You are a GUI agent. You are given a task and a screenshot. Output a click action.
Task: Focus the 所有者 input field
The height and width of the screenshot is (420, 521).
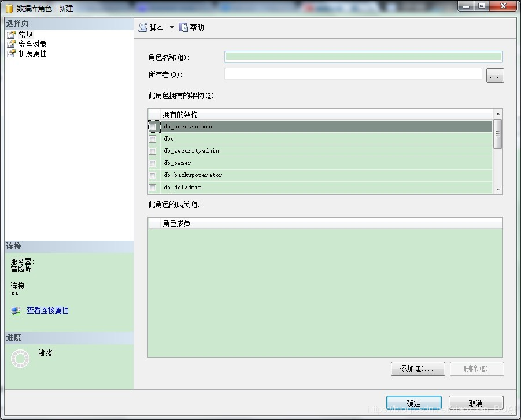pyautogui.click(x=353, y=74)
